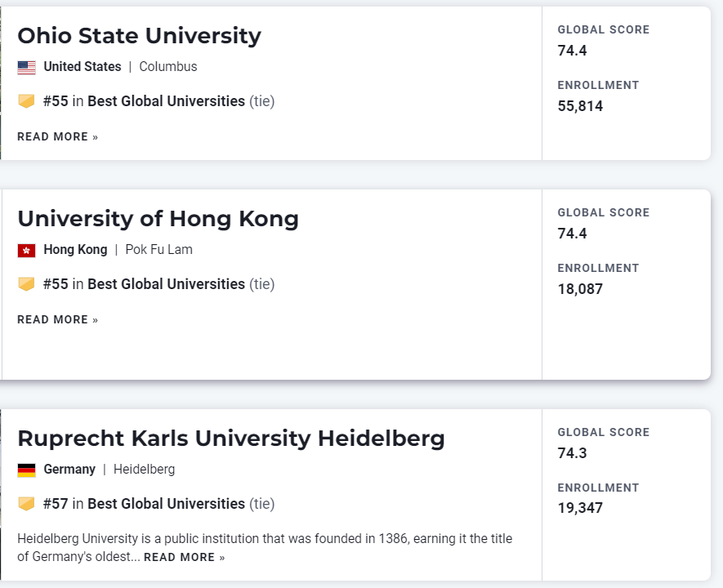
Task: Click the Heidelberg University description text
Action: click(265, 539)
